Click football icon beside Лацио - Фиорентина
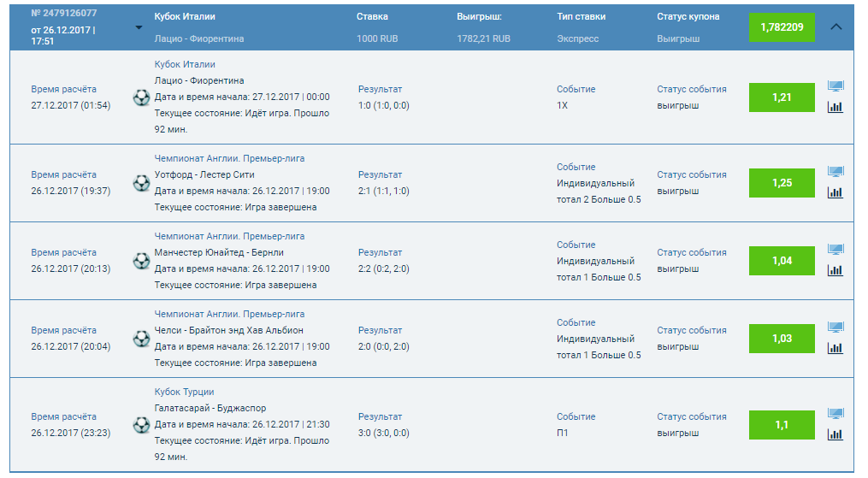The width and height of the screenshot is (868, 478). 142,97
